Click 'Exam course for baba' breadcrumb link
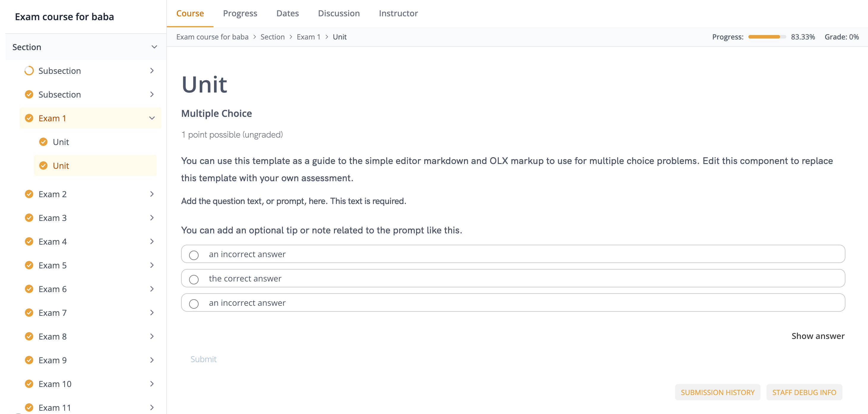 (212, 37)
